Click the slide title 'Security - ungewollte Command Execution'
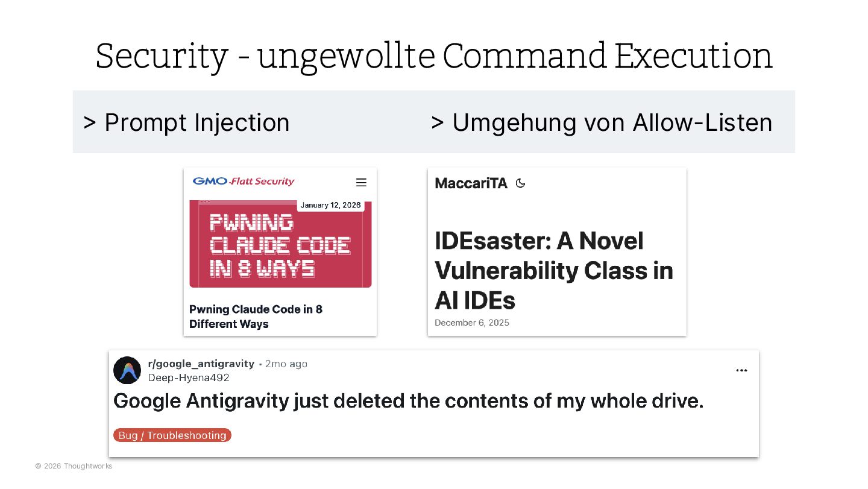Viewport: 868px width, 489px height. pos(434,56)
